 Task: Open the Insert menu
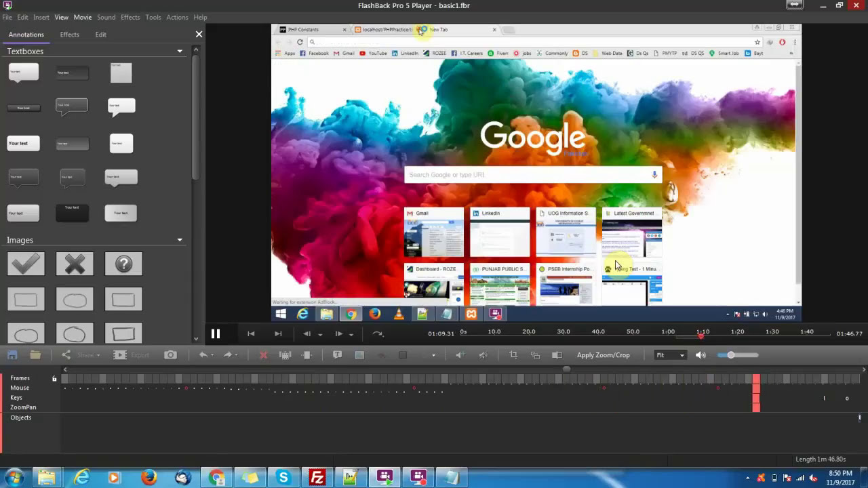pos(41,17)
